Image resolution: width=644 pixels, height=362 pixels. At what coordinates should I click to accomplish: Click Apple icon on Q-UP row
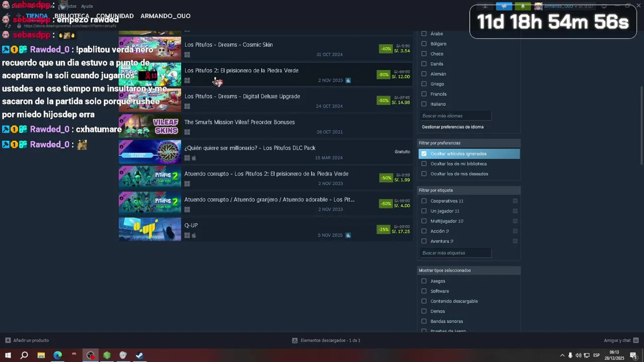194,235
